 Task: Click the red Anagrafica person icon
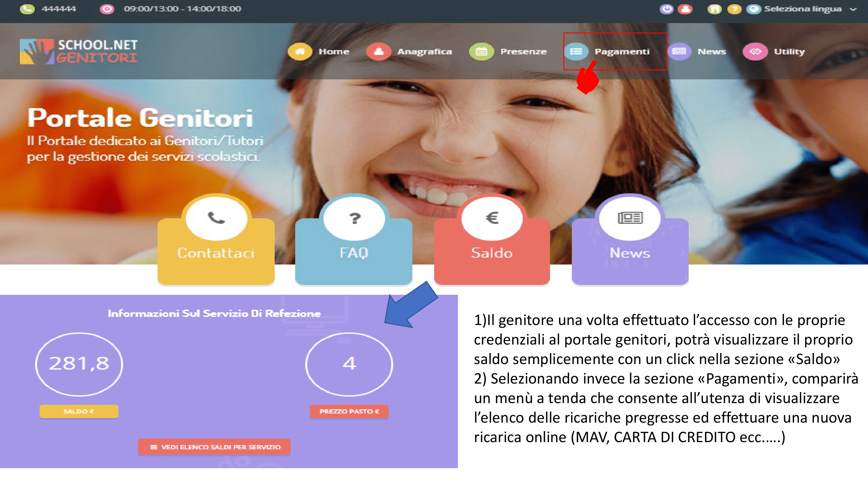coord(379,51)
